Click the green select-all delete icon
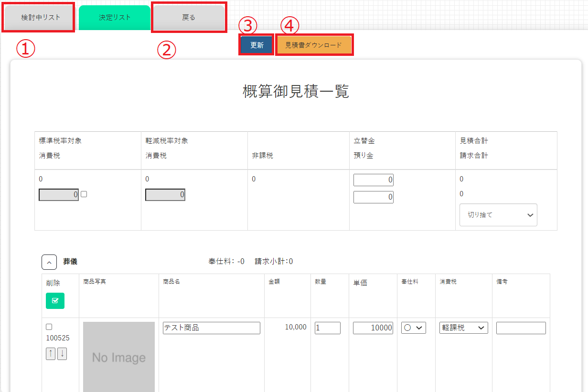Screen dimensions: 588x392 click(55, 300)
